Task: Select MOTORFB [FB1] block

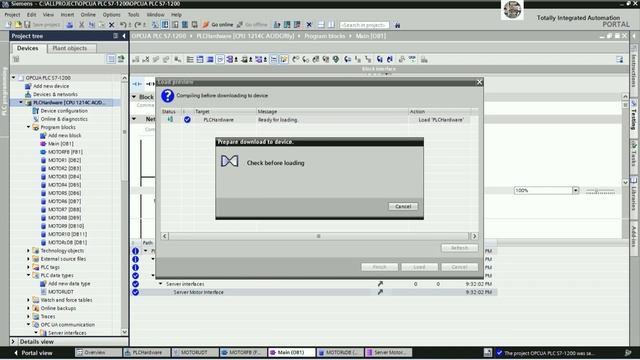Action: 65,152
